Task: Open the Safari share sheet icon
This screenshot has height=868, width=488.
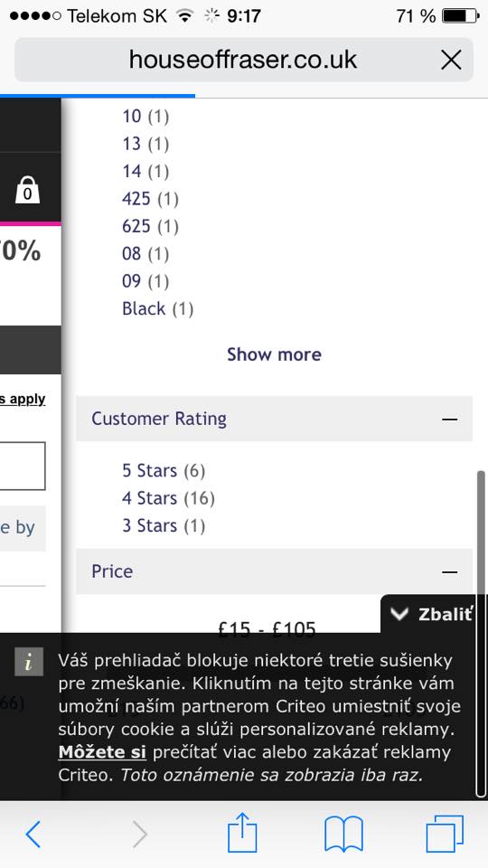Action: pos(242,832)
